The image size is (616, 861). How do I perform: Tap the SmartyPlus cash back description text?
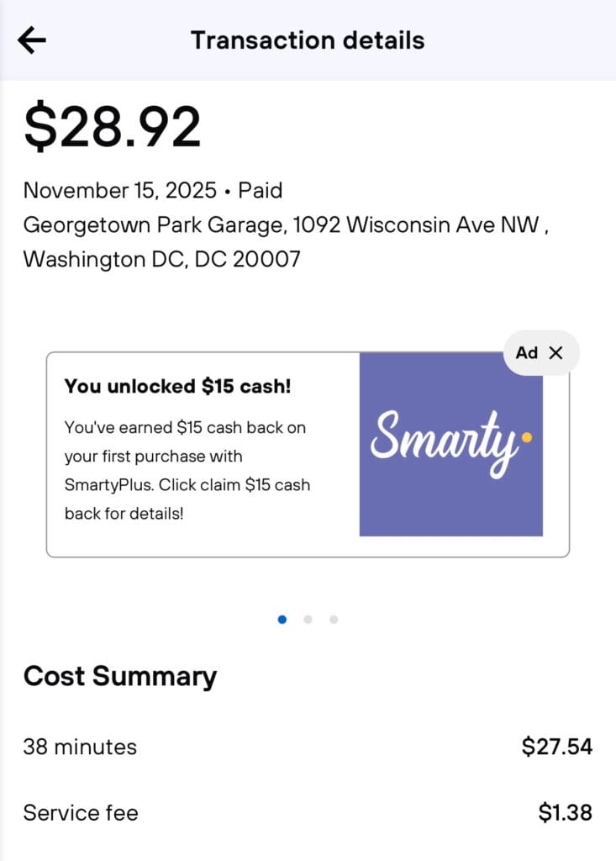[x=187, y=470]
